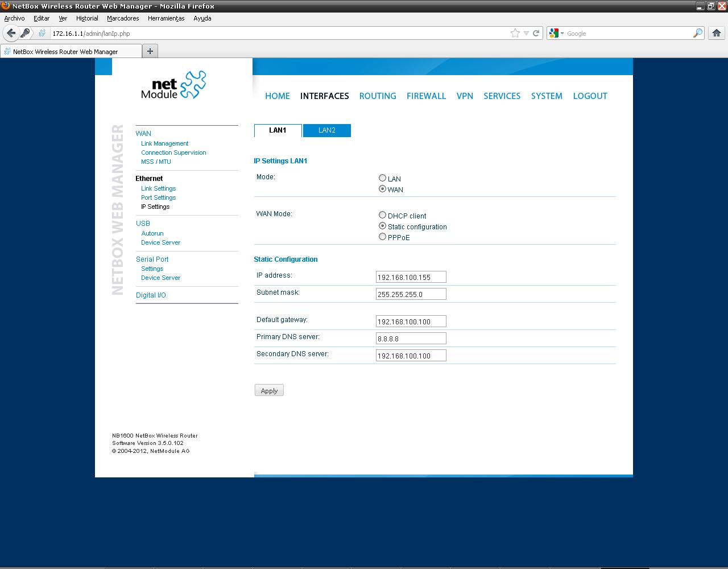Open WAN in the sidebar
Viewport: 728px width, 569px height.
click(143, 134)
